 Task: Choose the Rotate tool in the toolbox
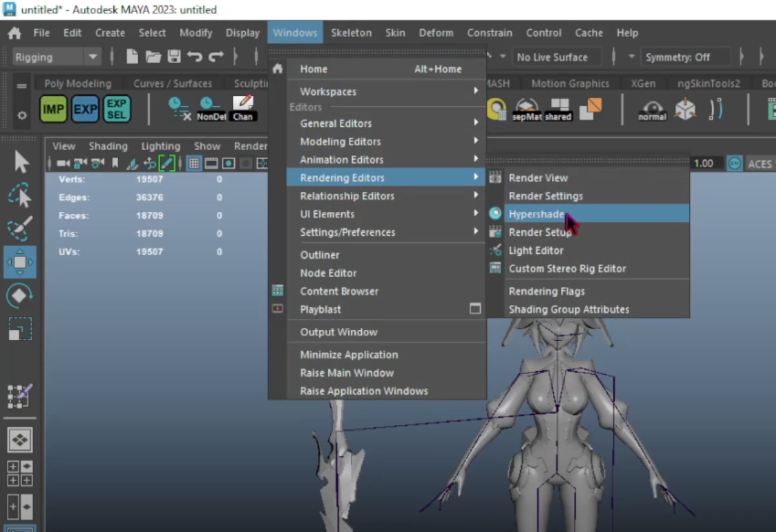point(20,295)
